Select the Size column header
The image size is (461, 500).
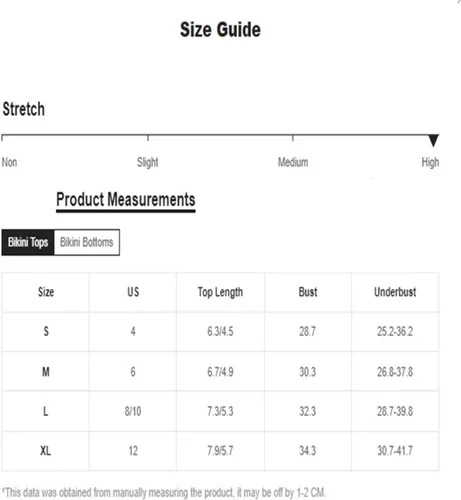click(x=46, y=292)
